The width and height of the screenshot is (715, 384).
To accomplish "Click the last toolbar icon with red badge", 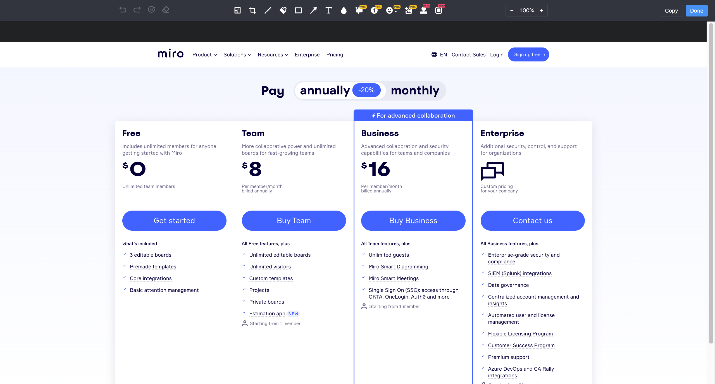I will pyautogui.click(x=439, y=10).
